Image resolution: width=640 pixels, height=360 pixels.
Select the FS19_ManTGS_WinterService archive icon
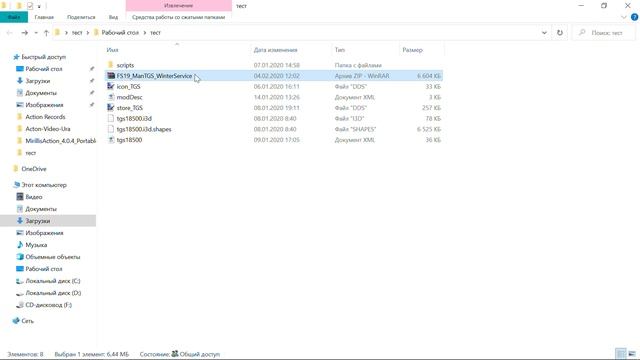110,76
